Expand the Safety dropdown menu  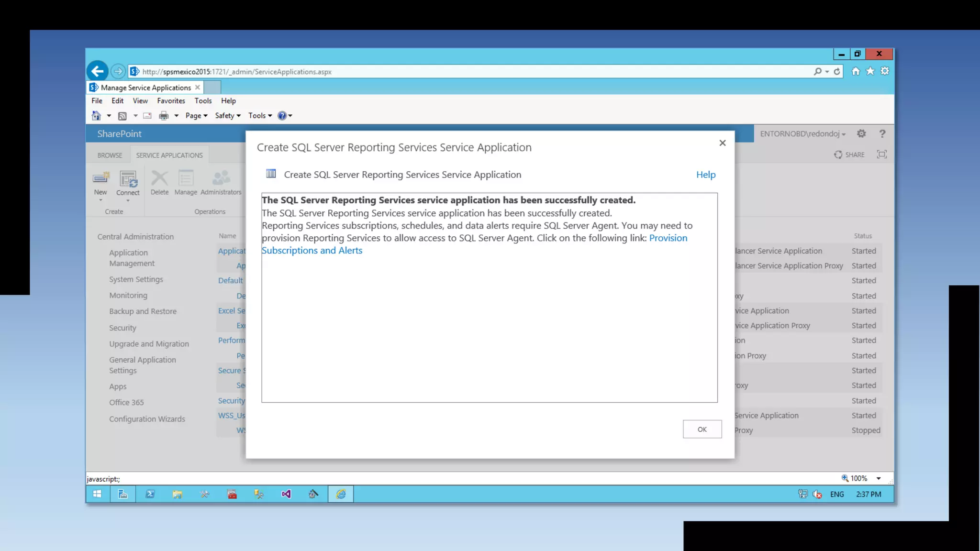point(228,116)
